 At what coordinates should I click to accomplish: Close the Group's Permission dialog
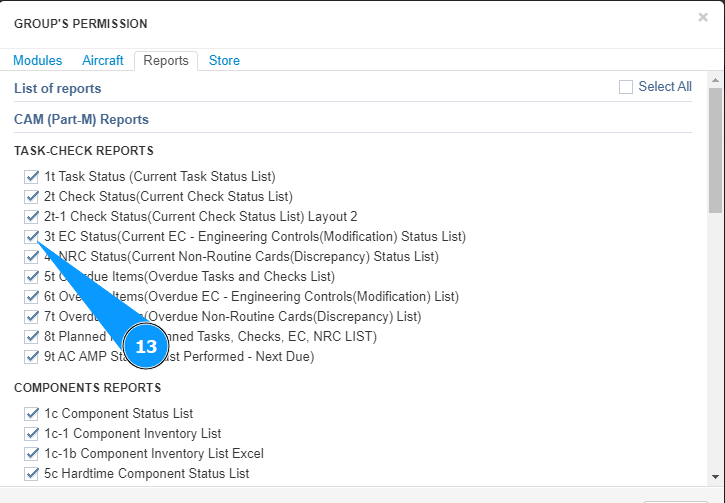coord(703,17)
